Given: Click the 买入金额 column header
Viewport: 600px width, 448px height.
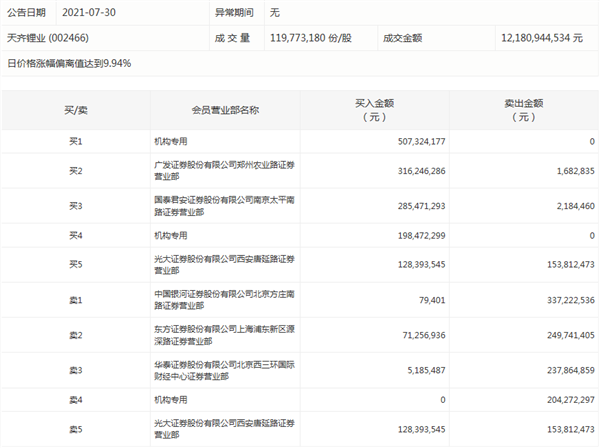Looking at the screenshot, I should (375, 110).
